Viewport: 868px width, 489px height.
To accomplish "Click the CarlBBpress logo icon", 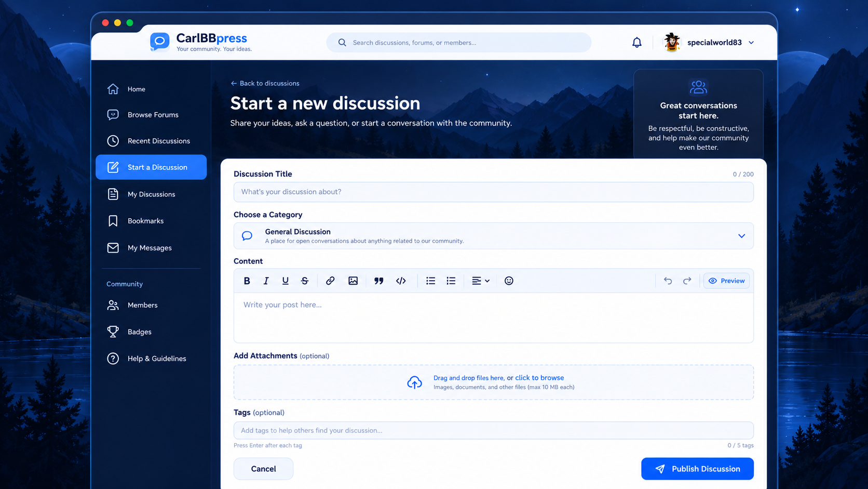I will tap(160, 42).
